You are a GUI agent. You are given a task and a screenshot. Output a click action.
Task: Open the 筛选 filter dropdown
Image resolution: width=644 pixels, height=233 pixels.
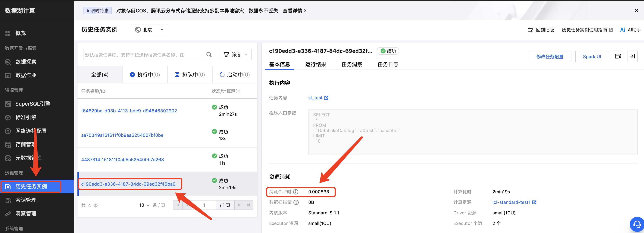235,54
